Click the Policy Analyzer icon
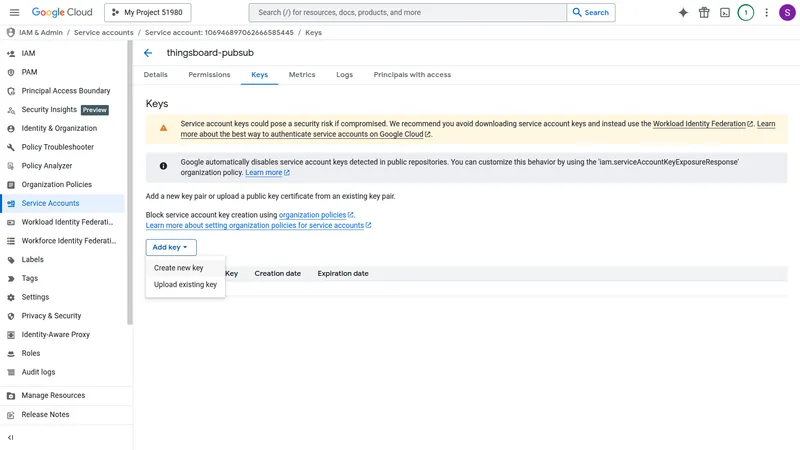 point(11,166)
